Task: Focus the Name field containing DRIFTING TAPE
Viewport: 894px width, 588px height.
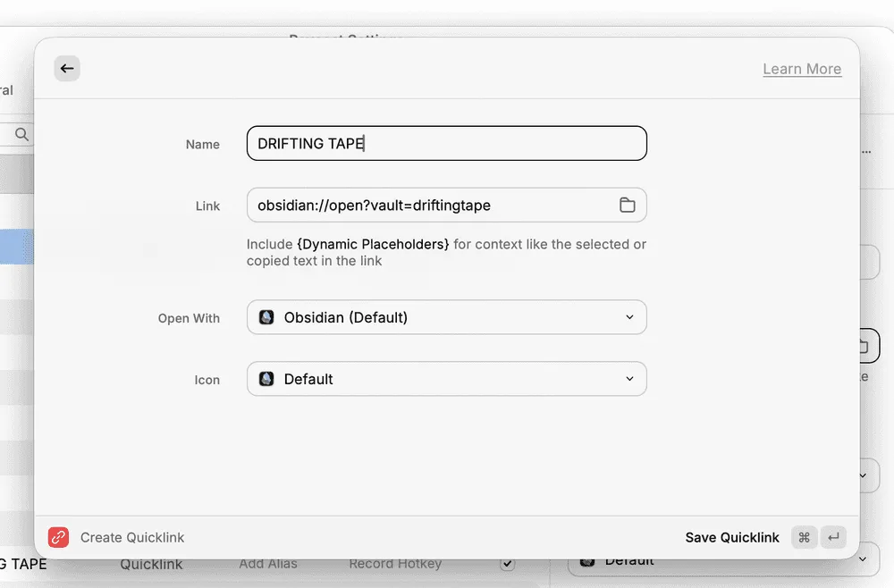Action: [x=446, y=143]
